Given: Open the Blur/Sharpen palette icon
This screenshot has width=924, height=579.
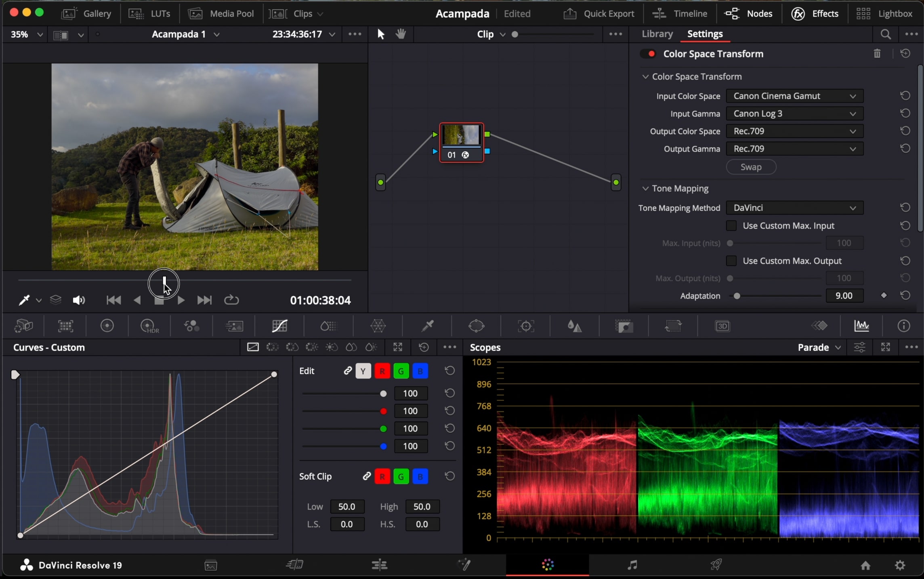Looking at the screenshot, I should [575, 326].
